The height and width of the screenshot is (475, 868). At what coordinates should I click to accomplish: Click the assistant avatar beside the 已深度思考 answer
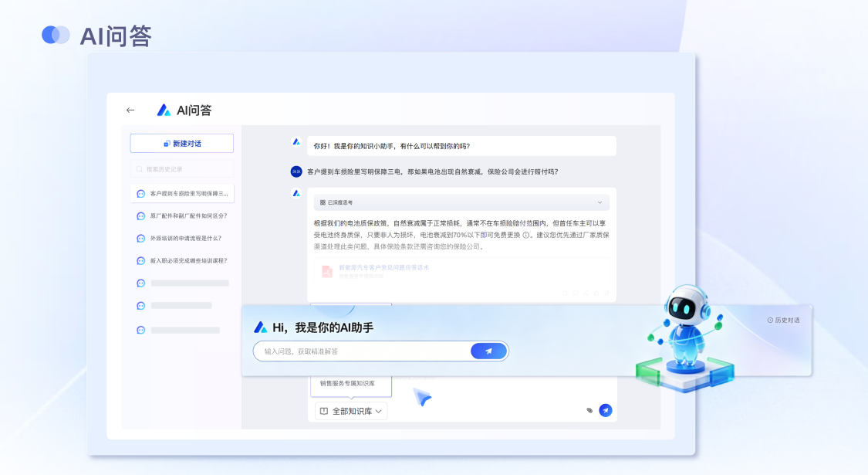[296, 193]
